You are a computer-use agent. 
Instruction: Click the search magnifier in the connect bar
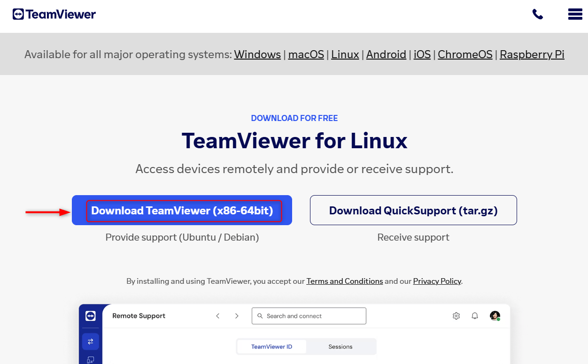tap(260, 316)
